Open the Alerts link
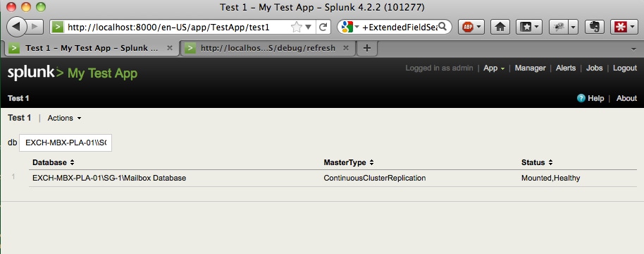 click(x=566, y=68)
